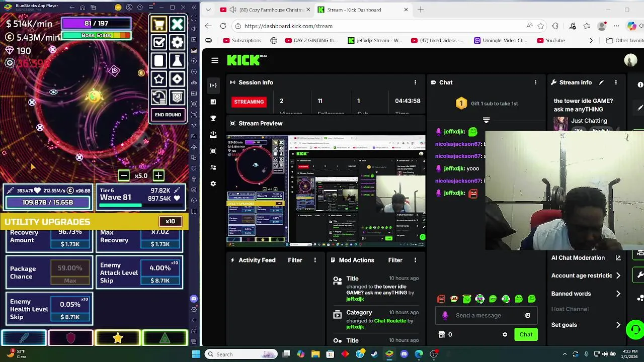Click the Chat Roulette category link
The height and width of the screenshot is (362, 644).
coord(390,321)
